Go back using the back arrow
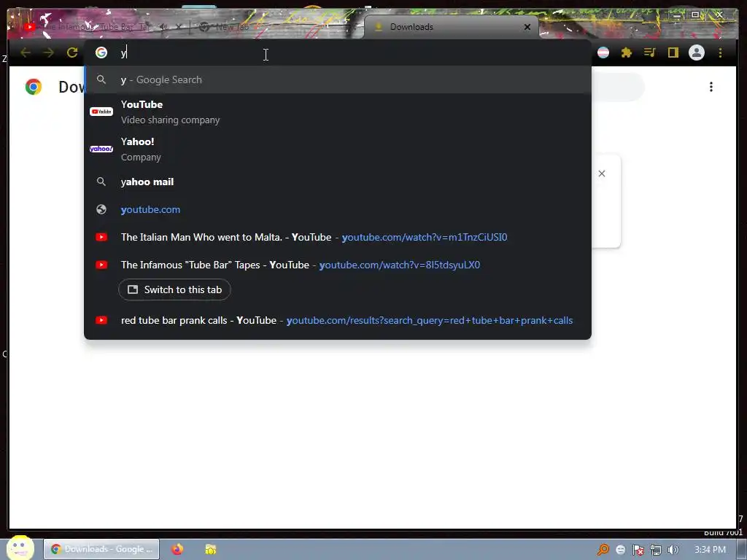The image size is (747, 560). tap(26, 52)
